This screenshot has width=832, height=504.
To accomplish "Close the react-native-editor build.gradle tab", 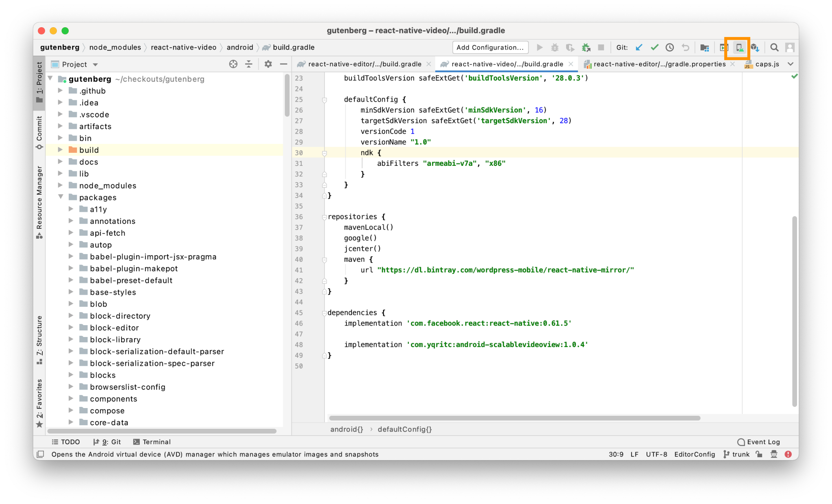I will click(428, 64).
